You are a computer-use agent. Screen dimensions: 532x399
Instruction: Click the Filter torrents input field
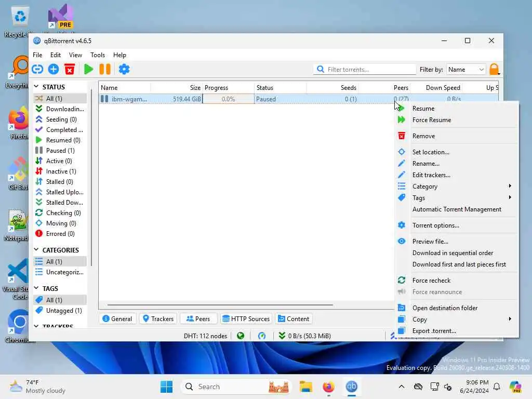(x=365, y=69)
